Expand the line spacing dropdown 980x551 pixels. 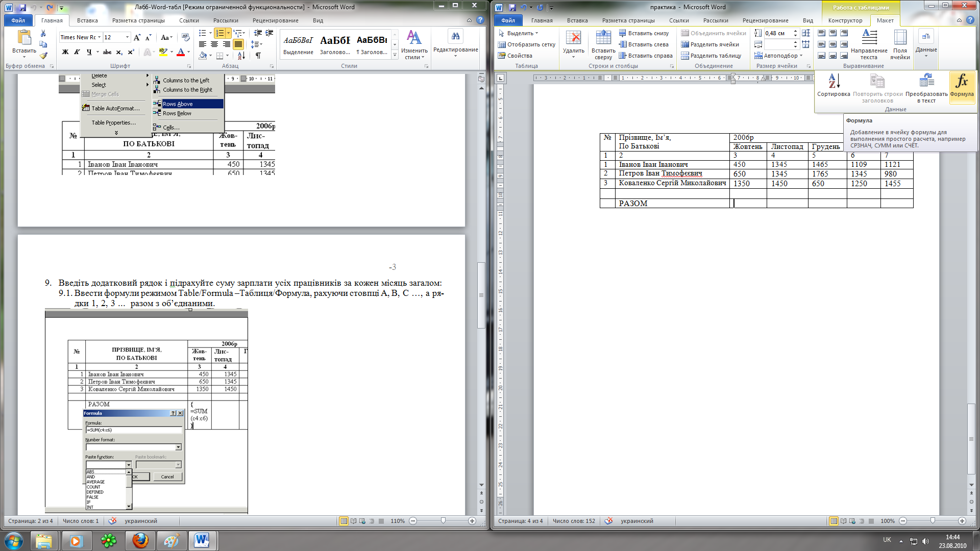(x=257, y=44)
